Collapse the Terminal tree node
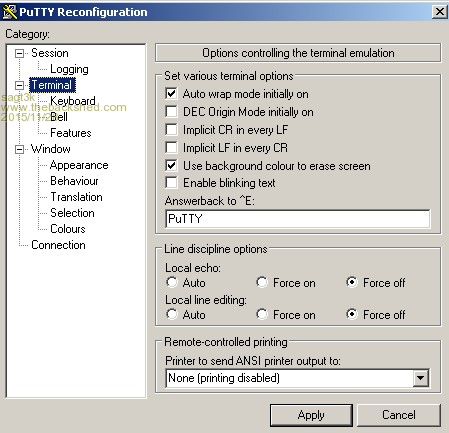The image size is (449, 433). 20,85
